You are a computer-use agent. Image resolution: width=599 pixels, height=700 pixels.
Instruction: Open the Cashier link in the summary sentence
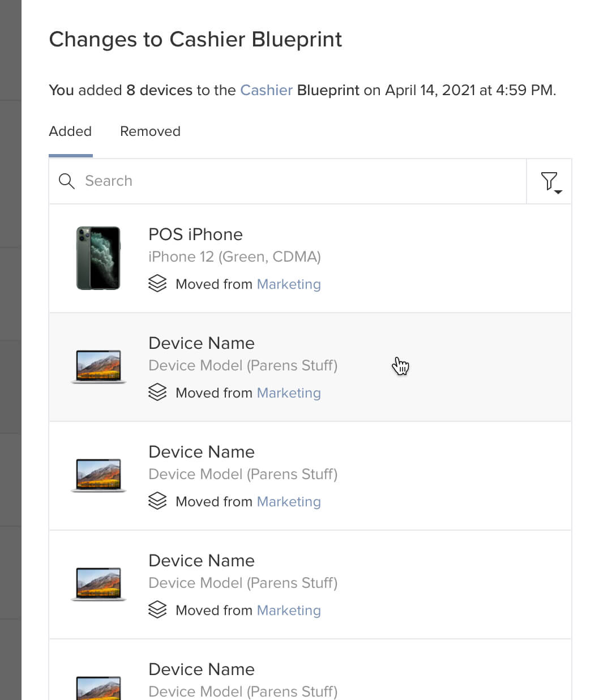point(266,90)
